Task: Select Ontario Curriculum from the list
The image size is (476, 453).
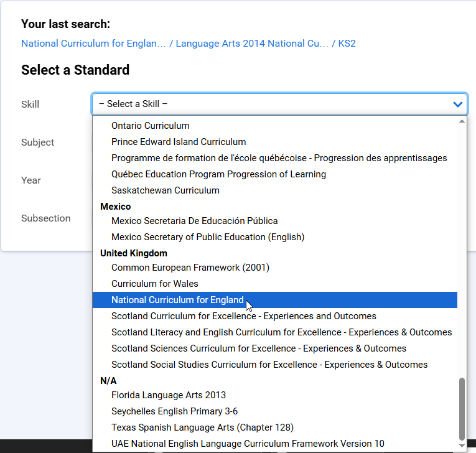Action: pyautogui.click(x=275, y=126)
